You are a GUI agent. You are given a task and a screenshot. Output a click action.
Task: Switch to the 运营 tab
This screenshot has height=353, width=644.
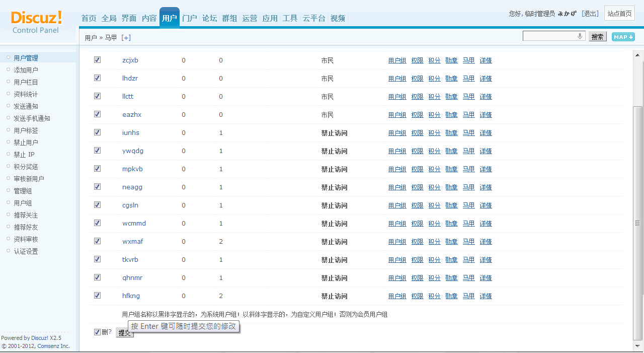[x=250, y=18]
